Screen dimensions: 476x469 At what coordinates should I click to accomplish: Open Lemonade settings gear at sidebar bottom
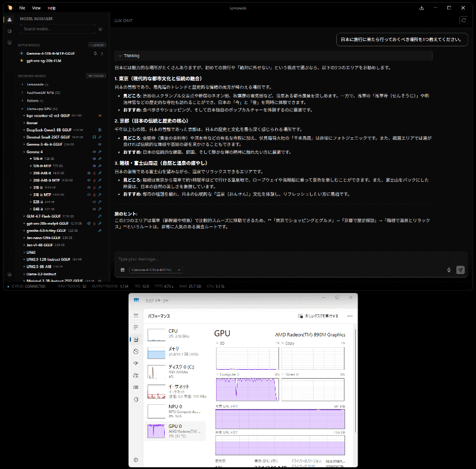[10, 274]
